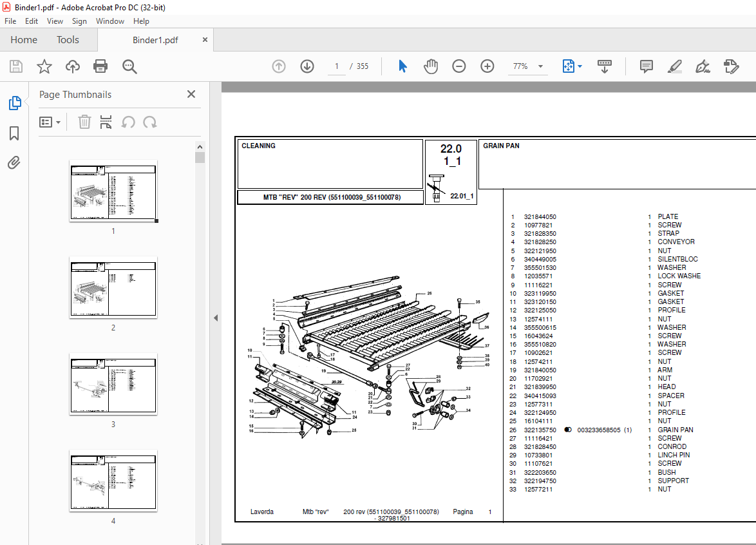This screenshot has height=545, width=756.
Task: Switch to the Tools tab
Action: click(68, 39)
